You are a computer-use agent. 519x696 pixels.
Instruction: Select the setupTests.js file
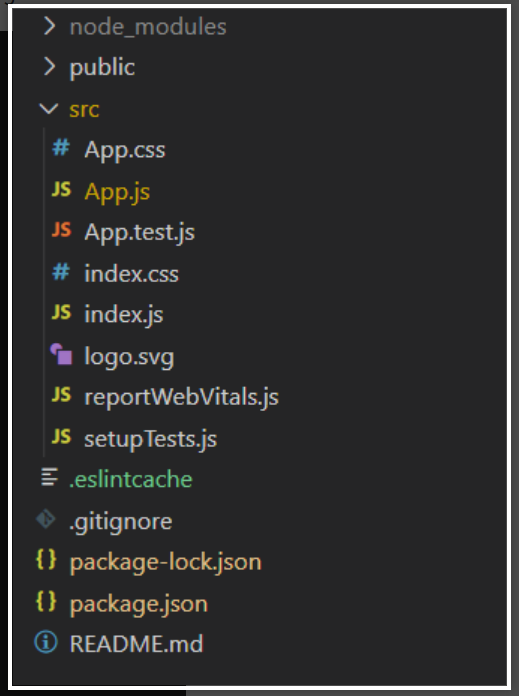[x=151, y=439]
